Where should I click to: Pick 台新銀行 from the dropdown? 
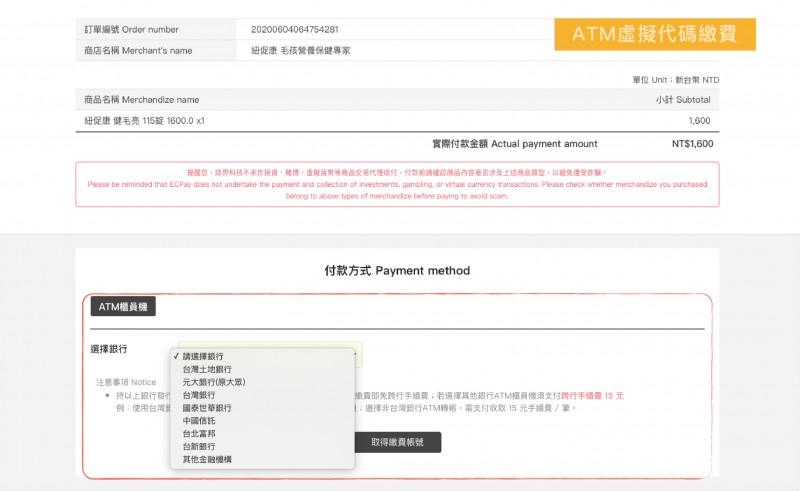pos(199,447)
